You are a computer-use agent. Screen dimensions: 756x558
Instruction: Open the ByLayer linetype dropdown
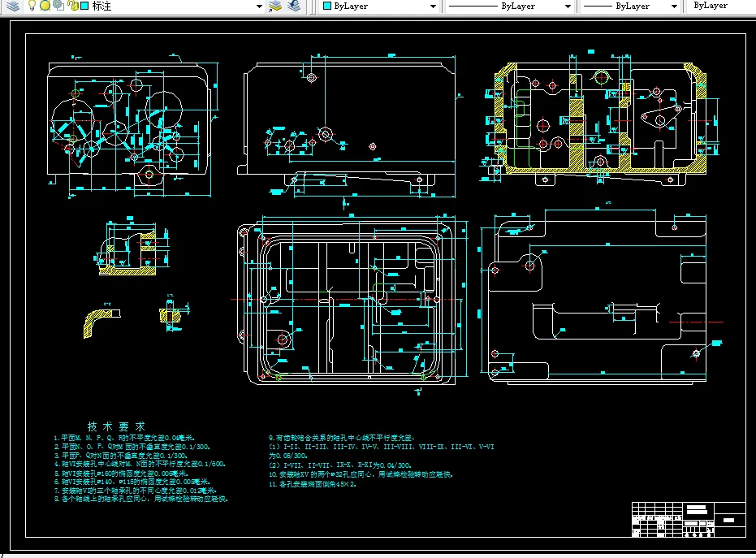pyautogui.click(x=568, y=6)
